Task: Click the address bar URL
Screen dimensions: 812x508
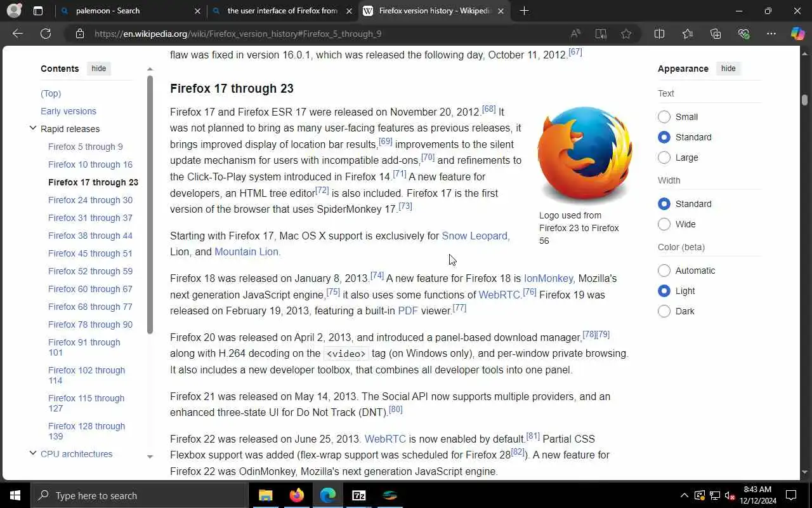Action: coord(238,34)
